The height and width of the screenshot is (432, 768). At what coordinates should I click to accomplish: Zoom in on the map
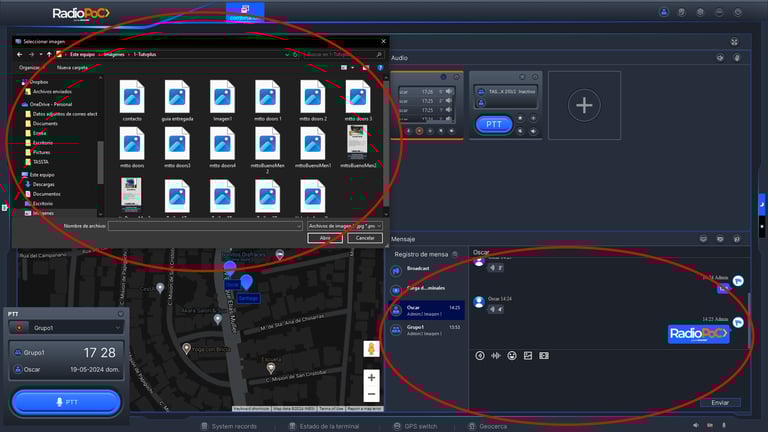tap(371, 378)
